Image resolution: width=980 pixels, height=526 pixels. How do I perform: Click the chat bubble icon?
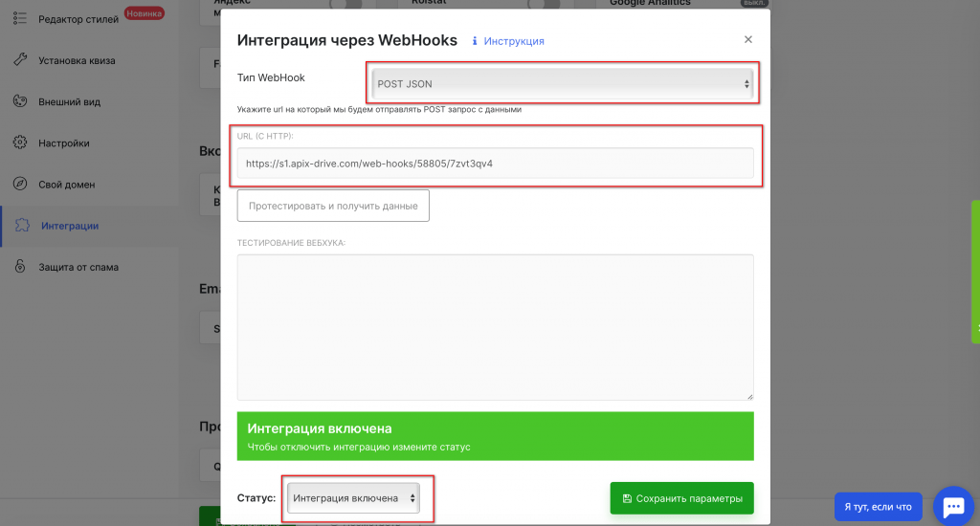pos(952,505)
